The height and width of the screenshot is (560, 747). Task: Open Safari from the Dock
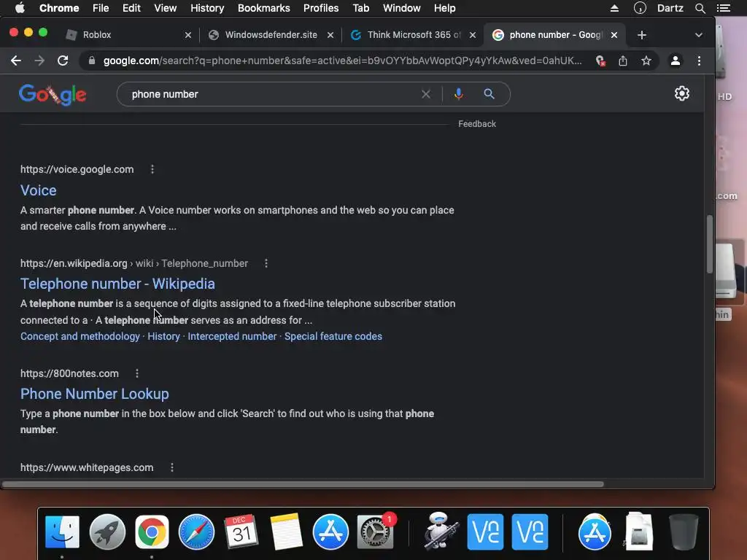click(196, 532)
